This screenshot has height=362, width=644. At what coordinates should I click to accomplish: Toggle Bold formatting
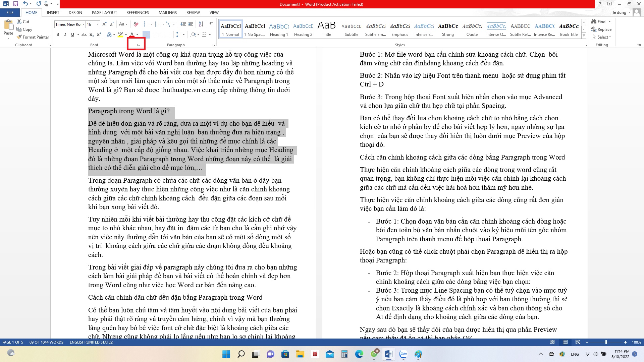(58, 34)
